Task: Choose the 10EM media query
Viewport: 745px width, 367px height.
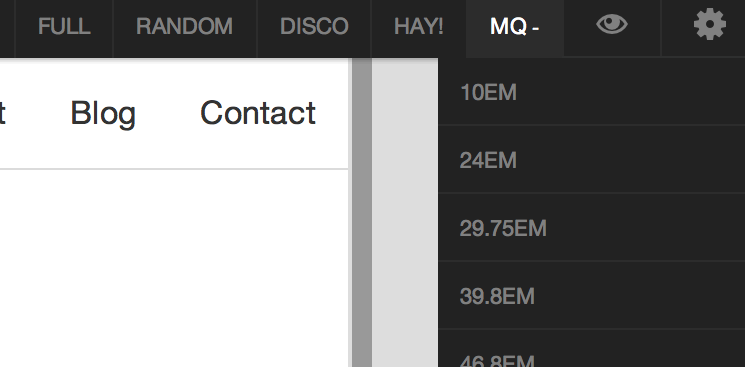Action: pos(592,92)
